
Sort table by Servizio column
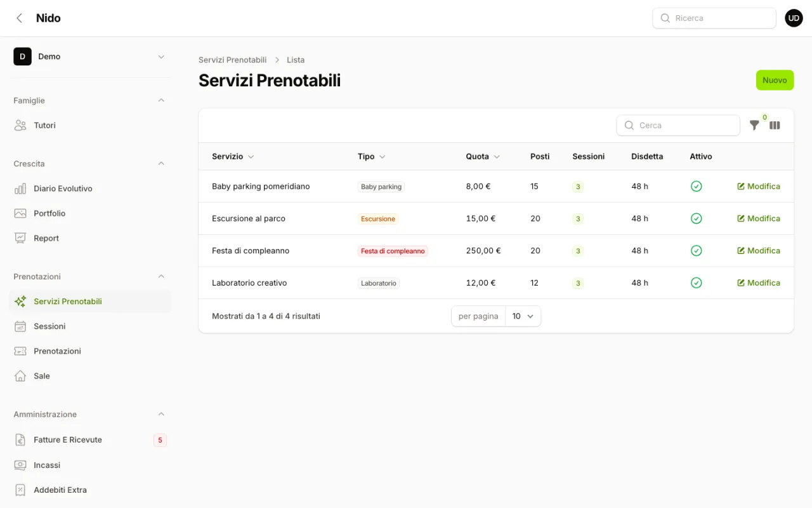pos(233,156)
